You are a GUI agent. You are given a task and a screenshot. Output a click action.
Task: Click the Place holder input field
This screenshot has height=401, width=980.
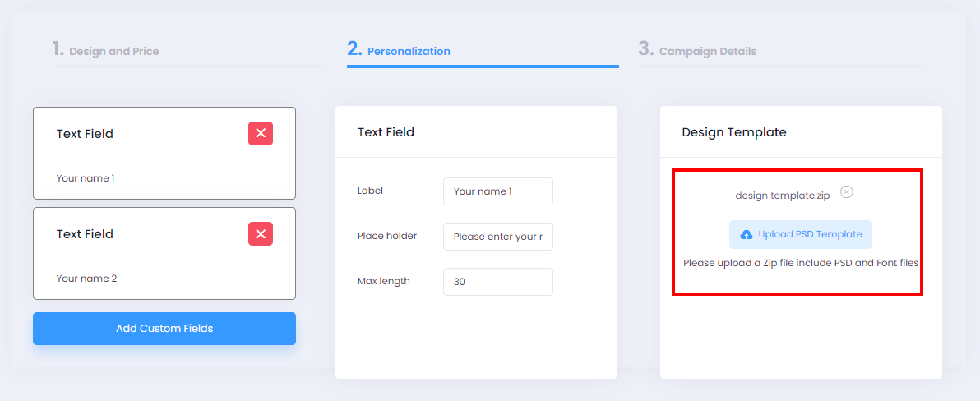tap(498, 237)
